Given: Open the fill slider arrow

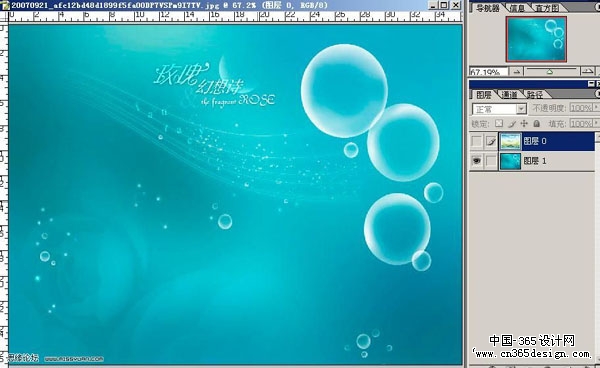Looking at the screenshot, I should [595, 124].
